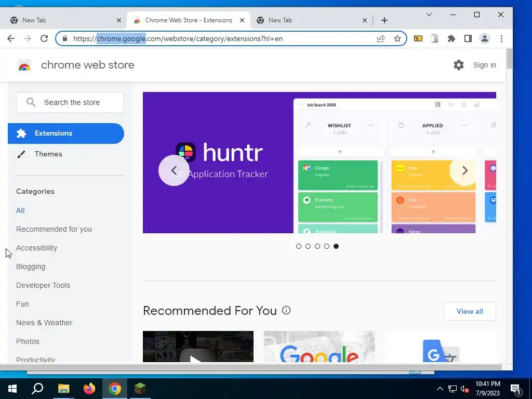Select the third carousel dot
The image size is (532, 399).
click(x=317, y=246)
